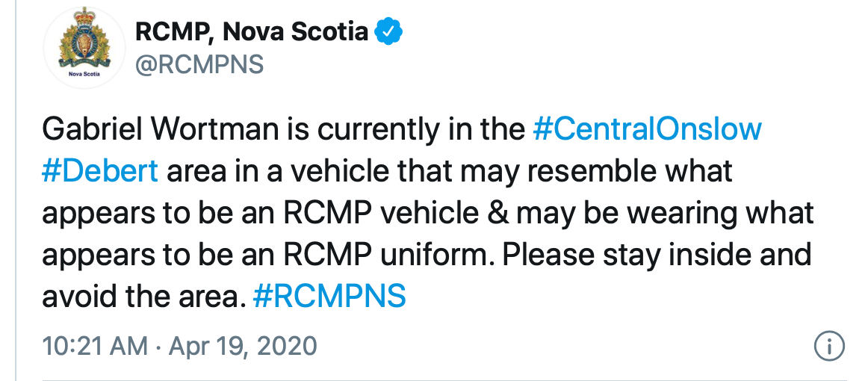Click the RCMP Nova Scotia crest avatar
This screenshot has height=381, width=868.
tap(84, 49)
